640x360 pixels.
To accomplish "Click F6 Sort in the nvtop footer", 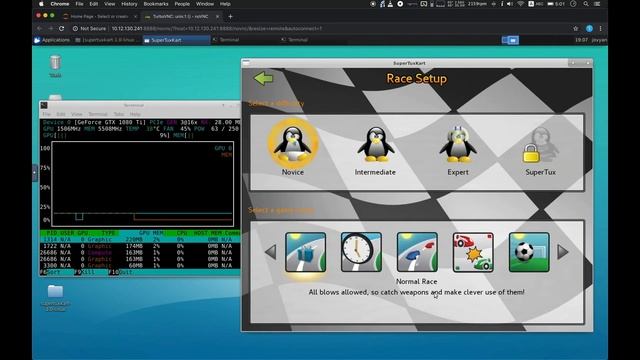I will [51, 272].
